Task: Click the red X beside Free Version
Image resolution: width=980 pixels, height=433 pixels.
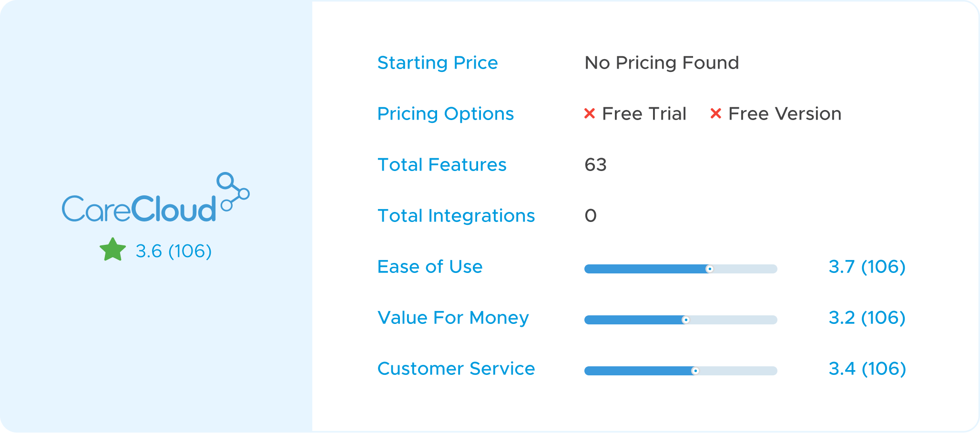Action: click(715, 113)
